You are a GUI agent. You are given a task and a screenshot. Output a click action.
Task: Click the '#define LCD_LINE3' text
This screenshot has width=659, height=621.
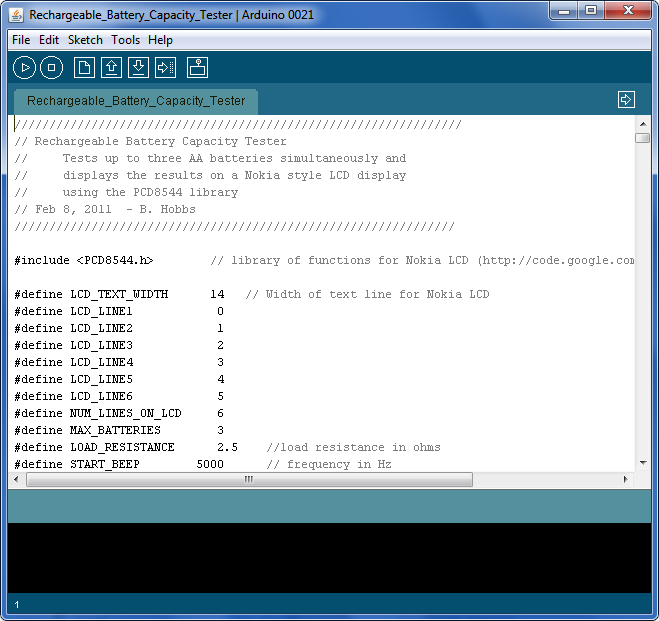tap(74, 345)
